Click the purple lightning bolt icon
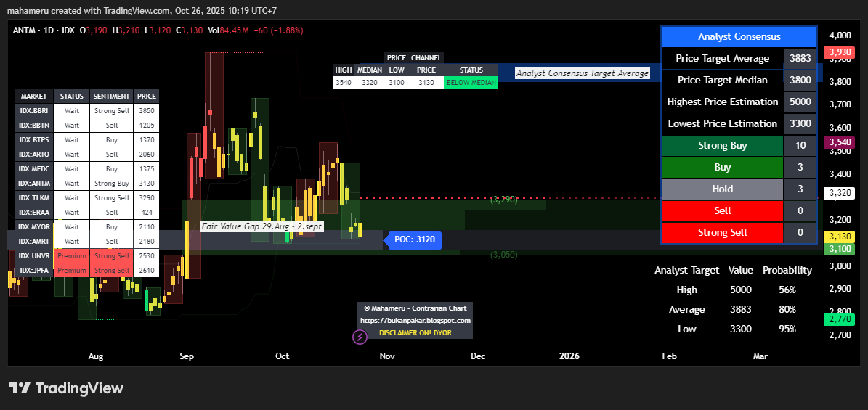Image resolution: width=868 pixels, height=410 pixels. tap(360, 337)
